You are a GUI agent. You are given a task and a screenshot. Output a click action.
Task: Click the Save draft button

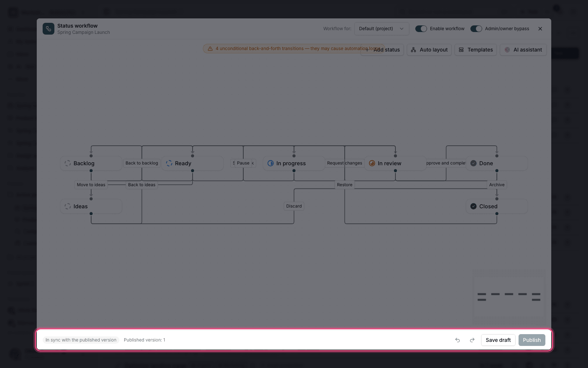[x=498, y=340]
